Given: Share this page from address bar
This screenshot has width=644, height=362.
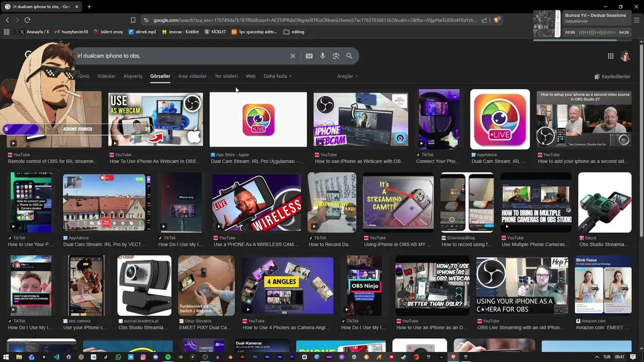Looking at the screenshot, I should coord(484,20).
